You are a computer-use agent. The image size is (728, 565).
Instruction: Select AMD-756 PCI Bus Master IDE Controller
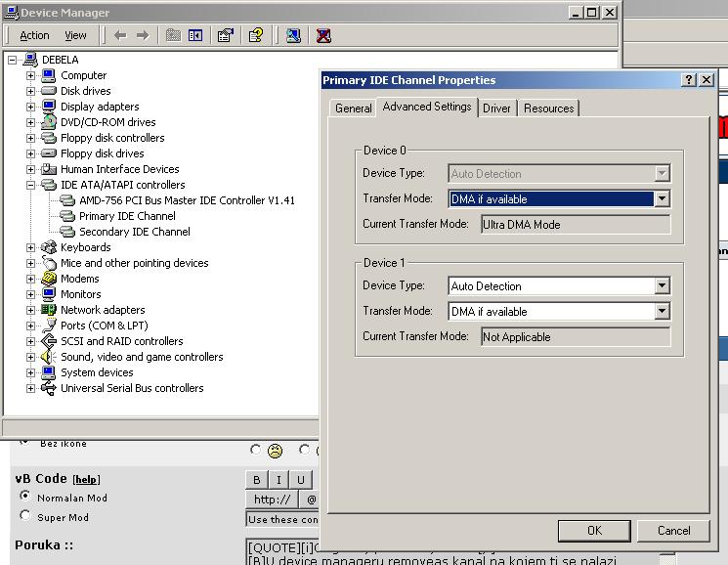click(x=187, y=200)
